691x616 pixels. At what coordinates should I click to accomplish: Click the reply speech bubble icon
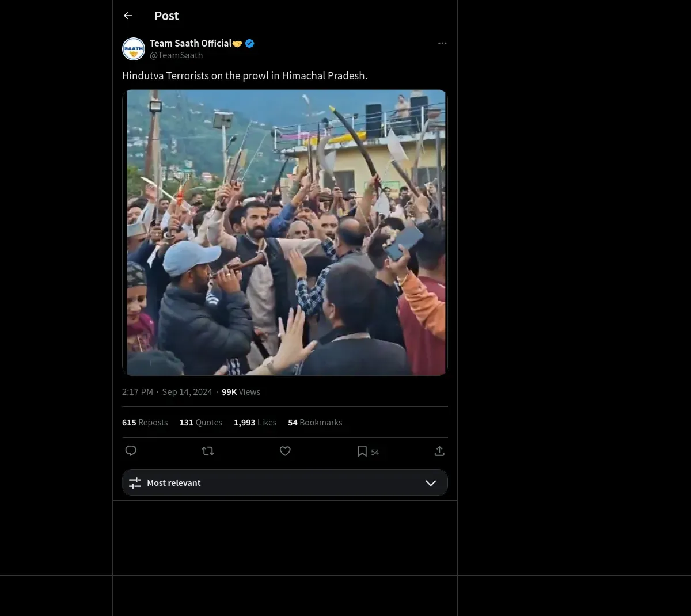tap(131, 451)
